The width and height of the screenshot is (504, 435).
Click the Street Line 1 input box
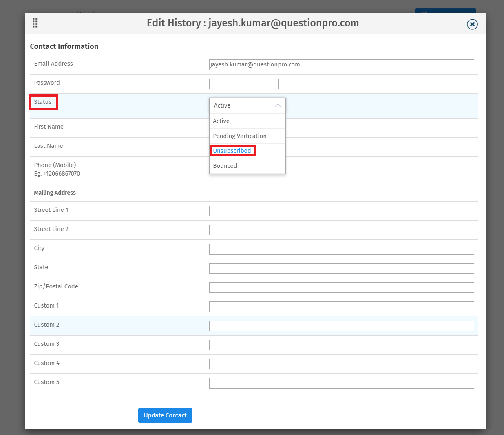(341, 211)
